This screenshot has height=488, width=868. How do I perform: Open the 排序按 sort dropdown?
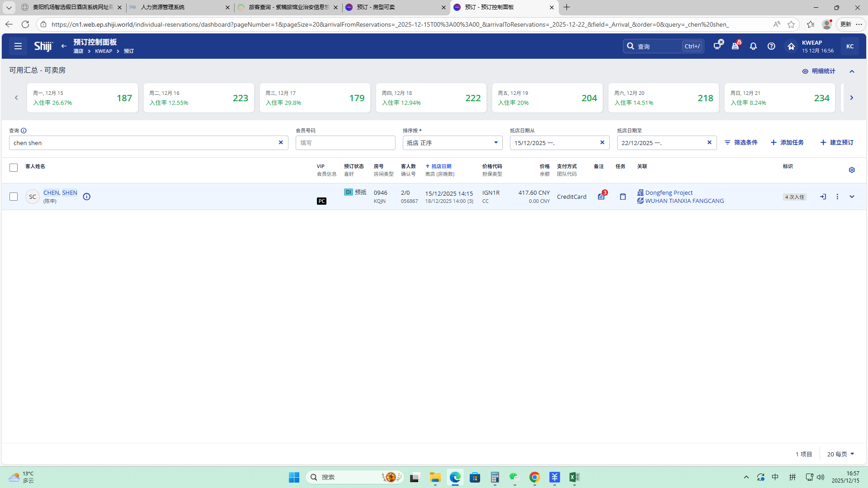tap(452, 143)
